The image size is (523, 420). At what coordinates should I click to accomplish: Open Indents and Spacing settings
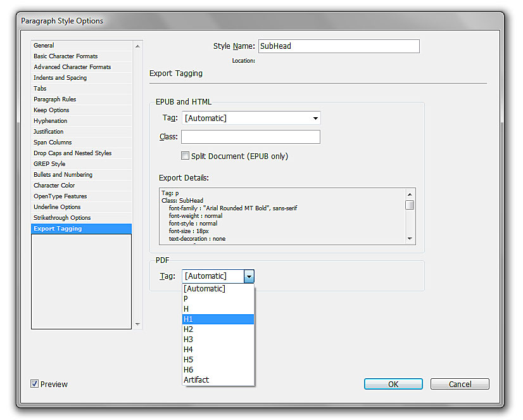[x=82, y=78]
